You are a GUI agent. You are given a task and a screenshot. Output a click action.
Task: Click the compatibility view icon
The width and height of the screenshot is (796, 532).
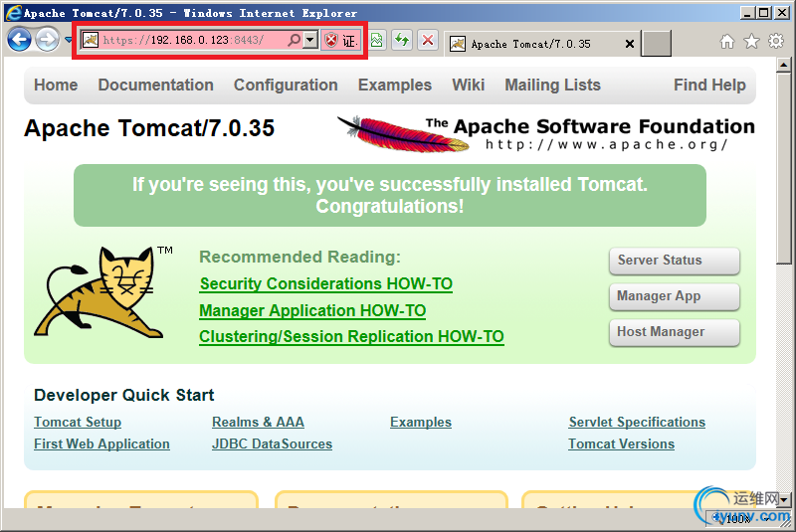pos(377,40)
